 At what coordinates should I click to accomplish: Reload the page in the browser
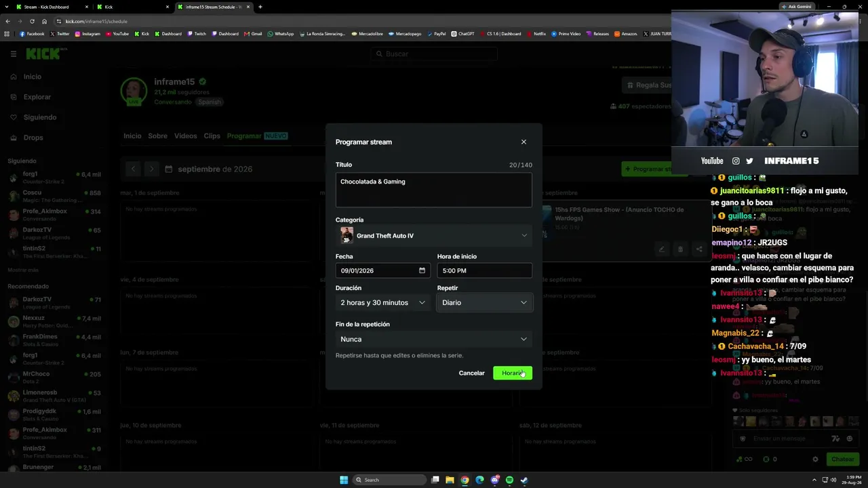31,21
